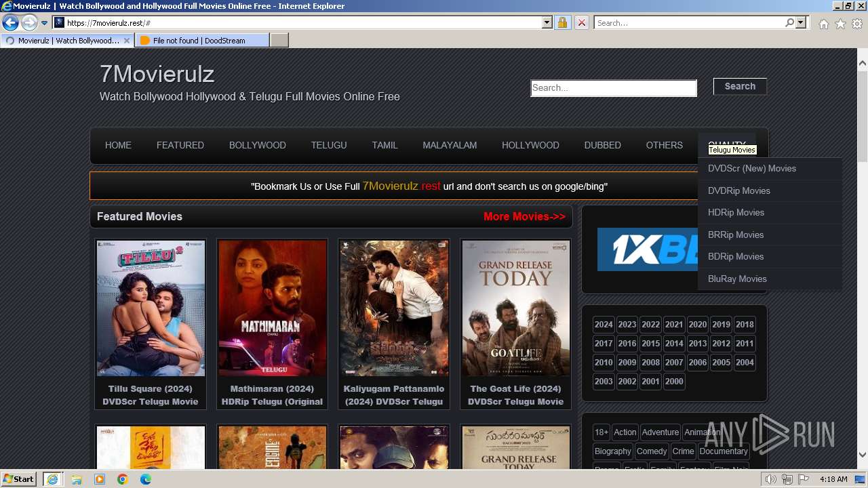Image resolution: width=868 pixels, height=488 pixels.
Task: Open the FEATURED menu item
Action: [180, 145]
